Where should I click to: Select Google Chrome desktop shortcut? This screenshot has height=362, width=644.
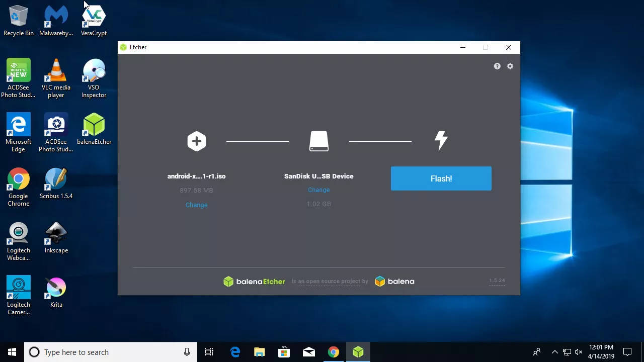tap(19, 187)
